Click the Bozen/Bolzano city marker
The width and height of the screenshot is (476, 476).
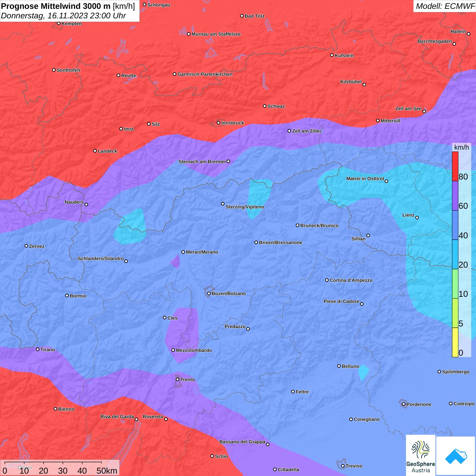click(209, 293)
